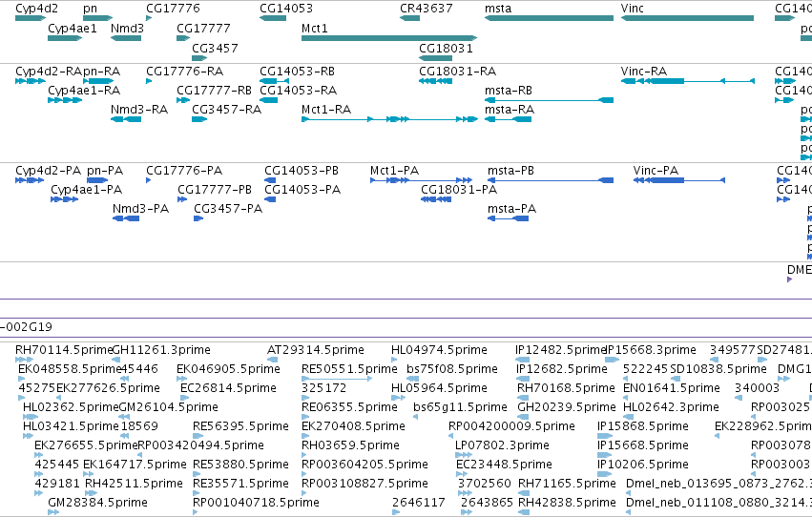Select the SD10838.5prime EST label

click(x=718, y=369)
